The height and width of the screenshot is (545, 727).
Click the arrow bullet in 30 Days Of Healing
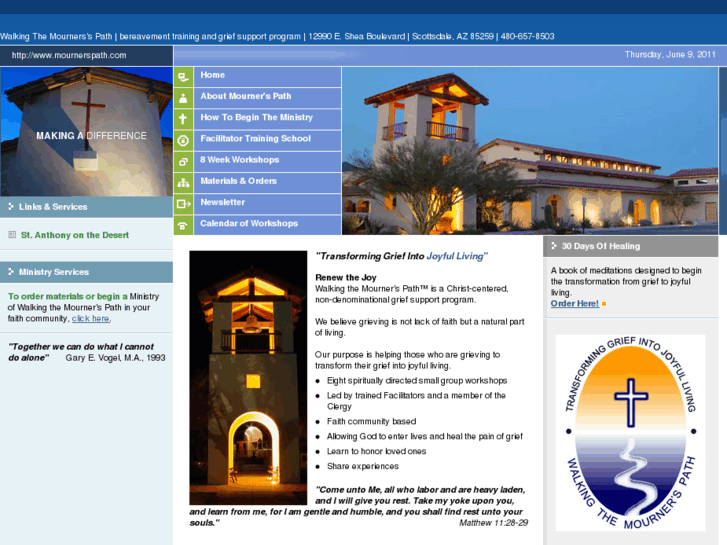tap(554, 246)
